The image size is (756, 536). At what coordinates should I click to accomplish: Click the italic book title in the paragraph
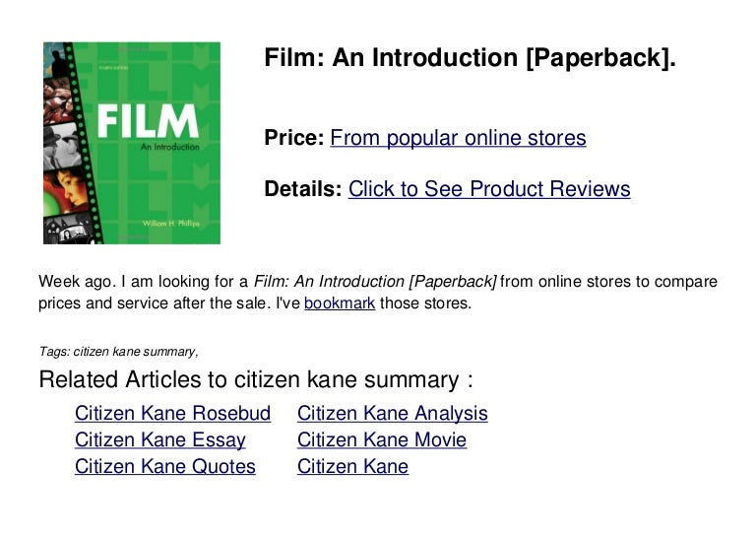(375, 281)
